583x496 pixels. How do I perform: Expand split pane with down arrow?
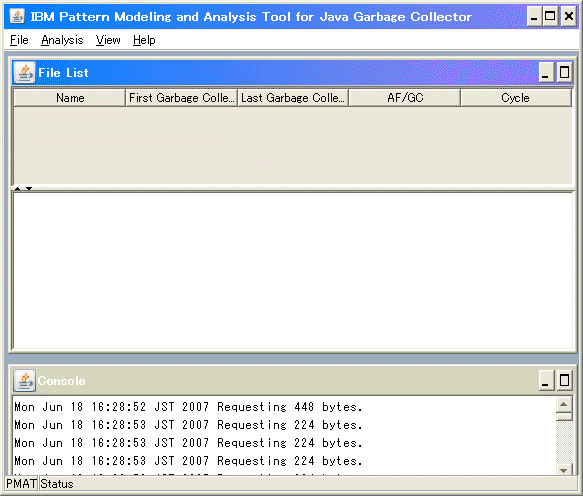click(x=29, y=189)
